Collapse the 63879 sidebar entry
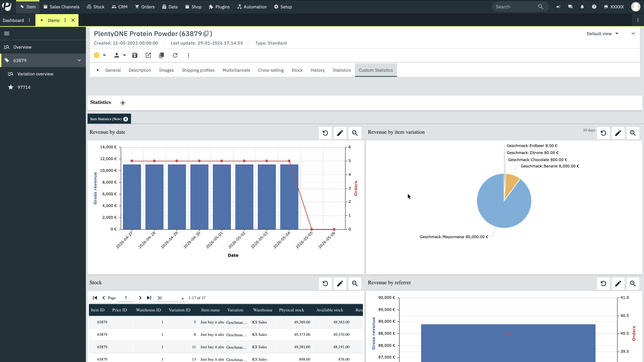Screen dimensions: 644x362 (x=79, y=60)
